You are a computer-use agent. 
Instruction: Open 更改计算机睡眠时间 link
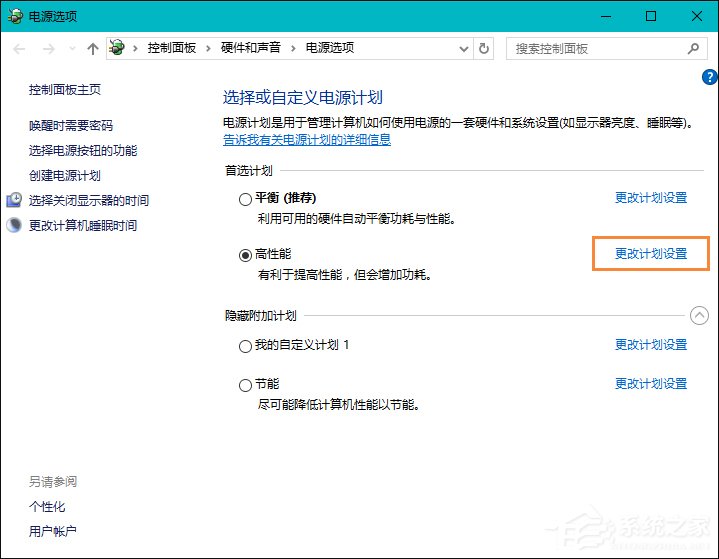pos(83,225)
